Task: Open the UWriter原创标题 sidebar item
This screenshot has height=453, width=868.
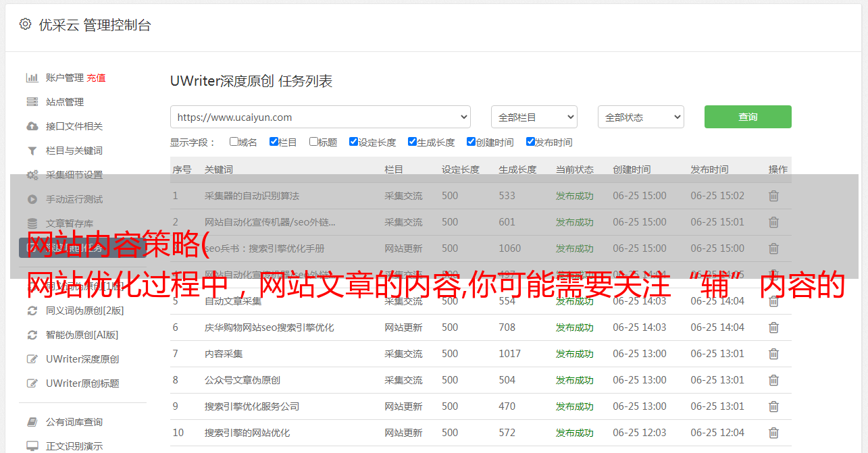Action: tap(82, 383)
